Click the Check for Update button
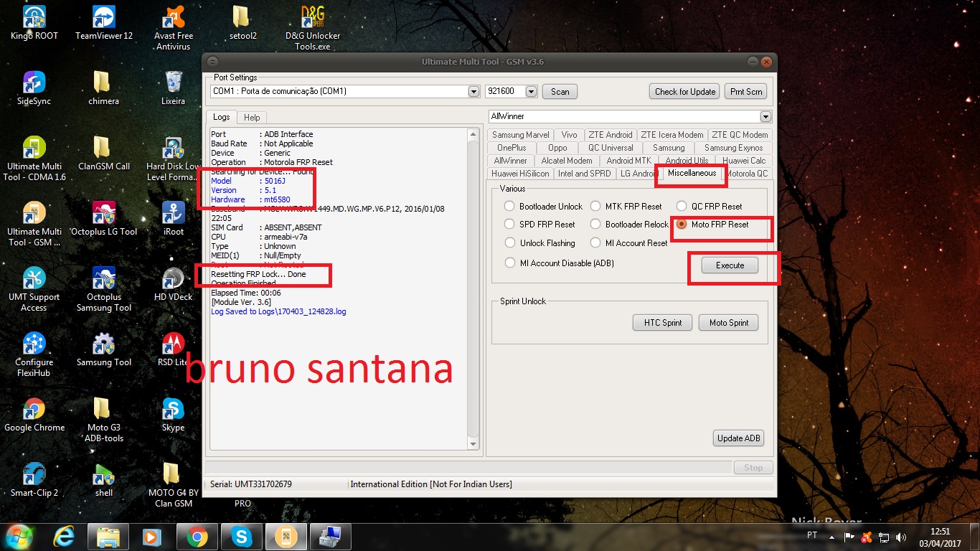Screen dimensions: 980x551 click(x=685, y=92)
